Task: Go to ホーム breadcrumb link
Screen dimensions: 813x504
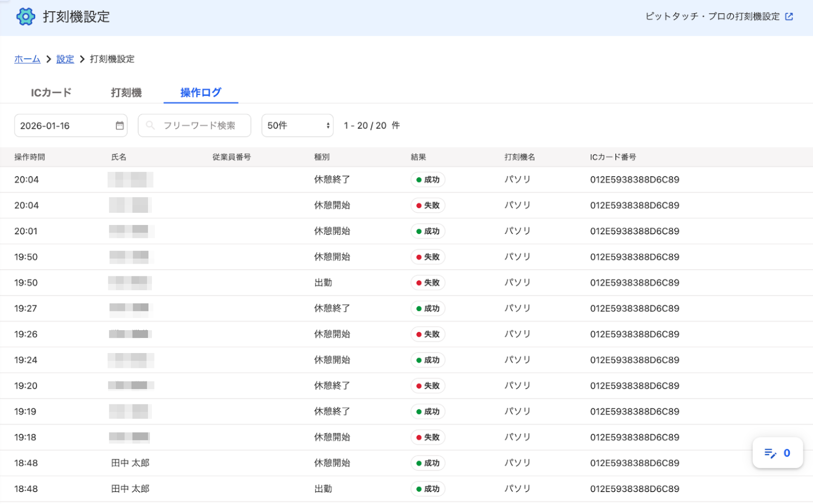Action: (x=27, y=59)
